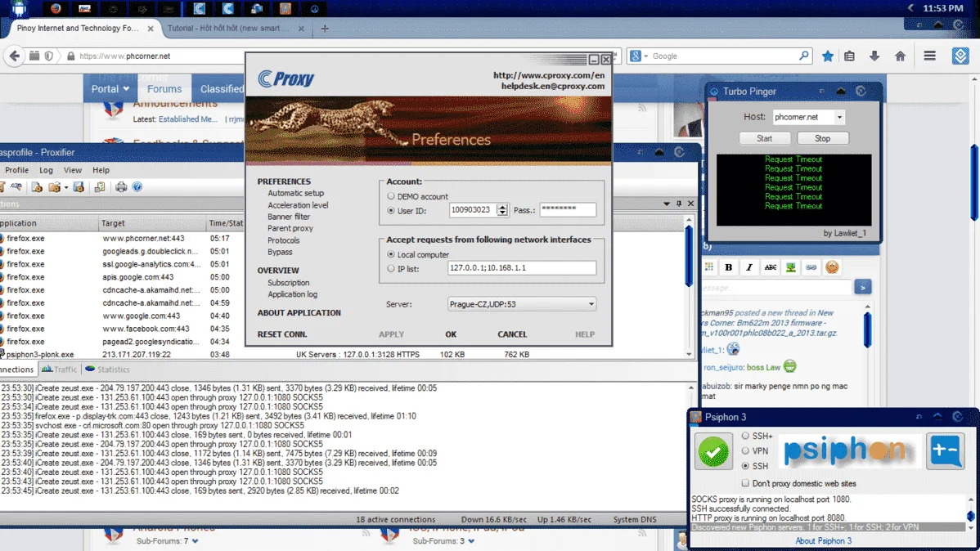Open Acceleration level in CProxy preferences
The width and height of the screenshot is (980, 551).
pyautogui.click(x=298, y=205)
